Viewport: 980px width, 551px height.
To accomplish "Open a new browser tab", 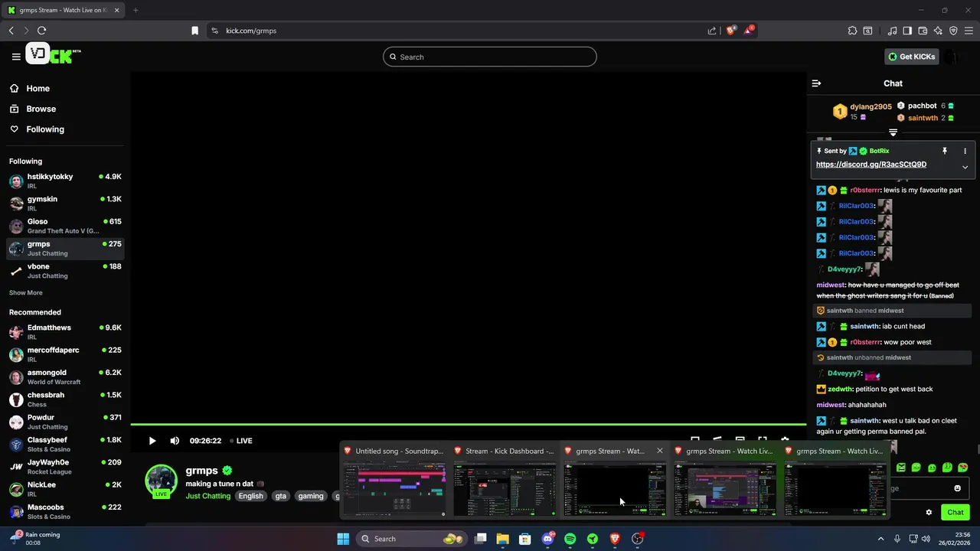I will click(136, 10).
